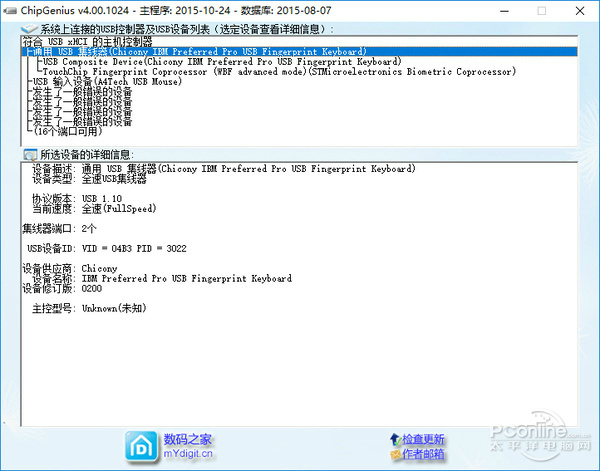
Task: Click the 作者邮箱 link
Action: point(423,454)
